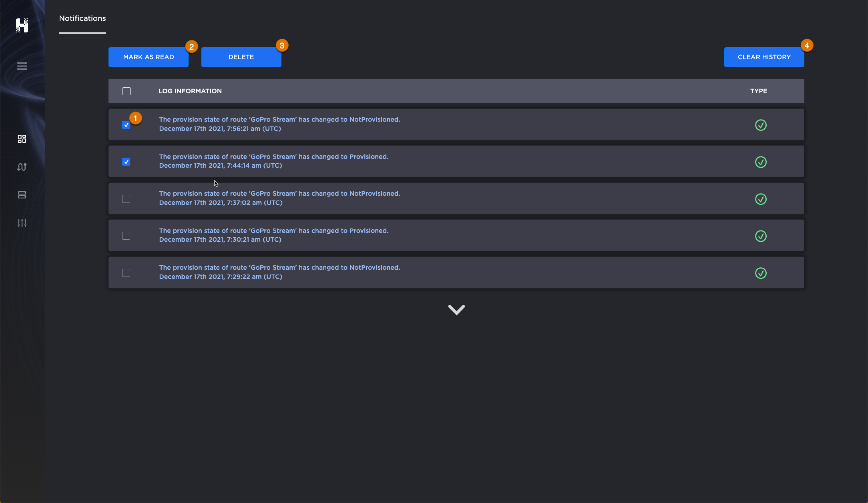868x503 pixels.
Task: Open the 7:37:02 am NotProvisioned log entry
Action: tap(279, 198)
